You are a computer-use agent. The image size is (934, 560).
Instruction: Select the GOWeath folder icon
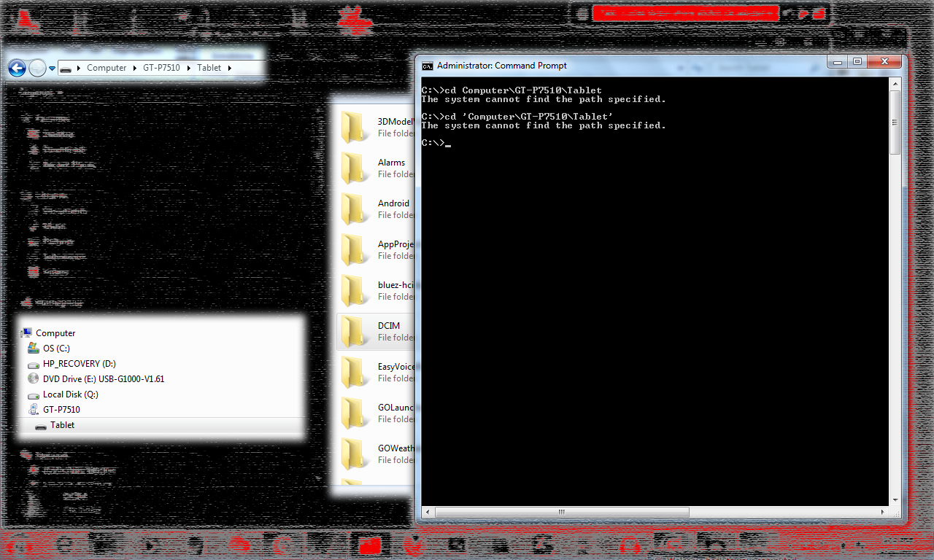(x=355, y=454)
